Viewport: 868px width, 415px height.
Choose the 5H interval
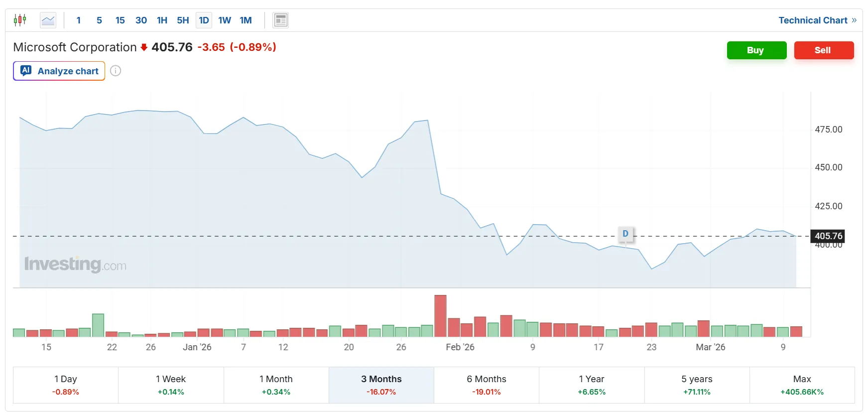pos(183,20)
